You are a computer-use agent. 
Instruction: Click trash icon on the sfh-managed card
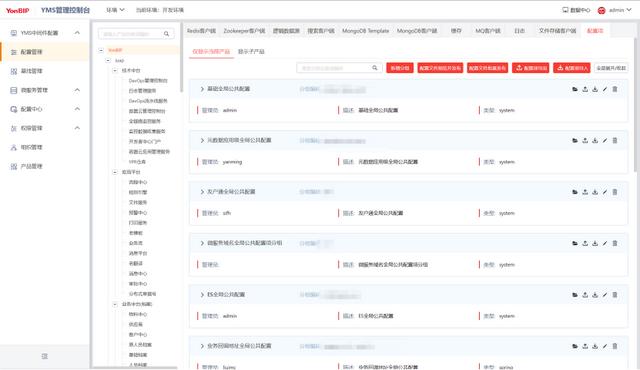coord(615,192)
